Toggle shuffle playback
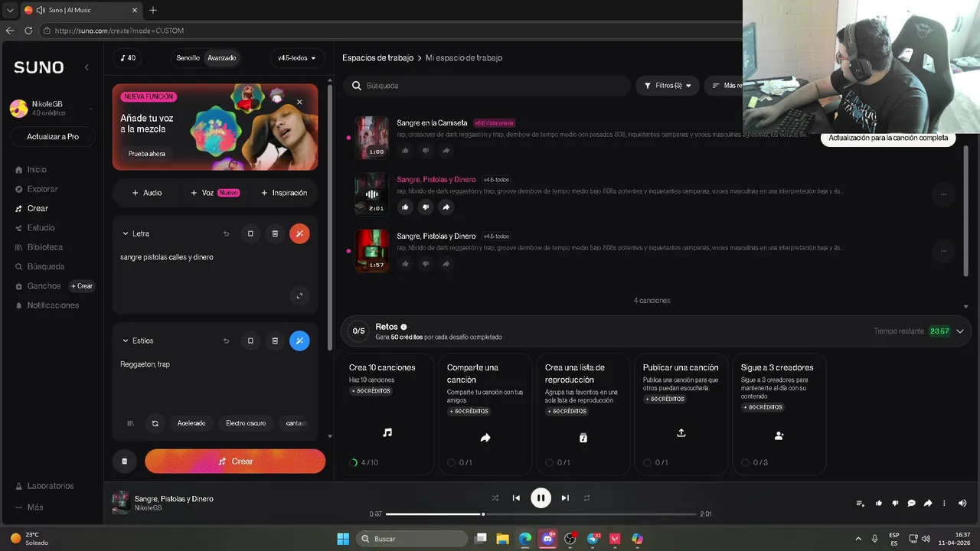 click(495, 497)
